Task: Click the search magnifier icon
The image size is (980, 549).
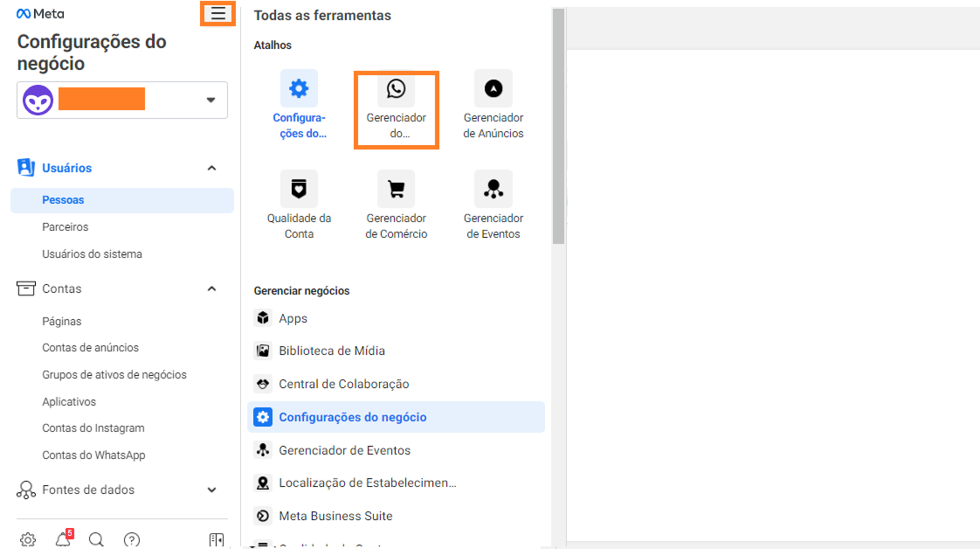Action: coord(97,539)
